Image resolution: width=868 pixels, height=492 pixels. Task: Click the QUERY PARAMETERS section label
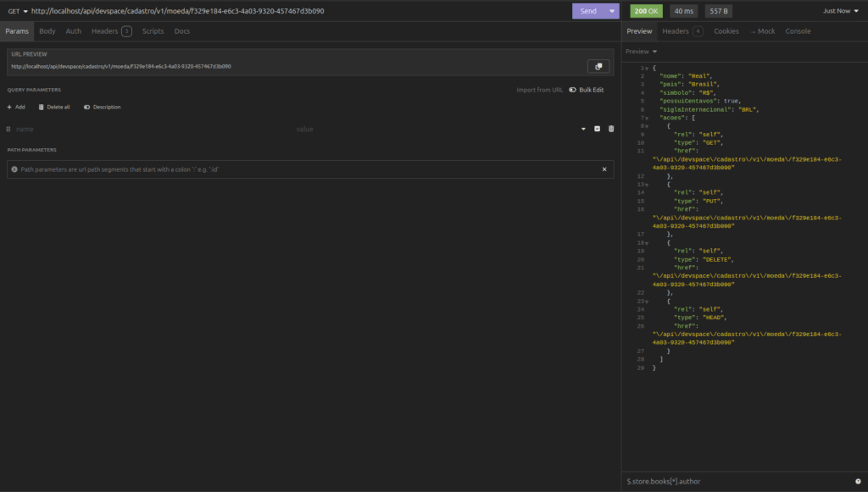point(34,90)
